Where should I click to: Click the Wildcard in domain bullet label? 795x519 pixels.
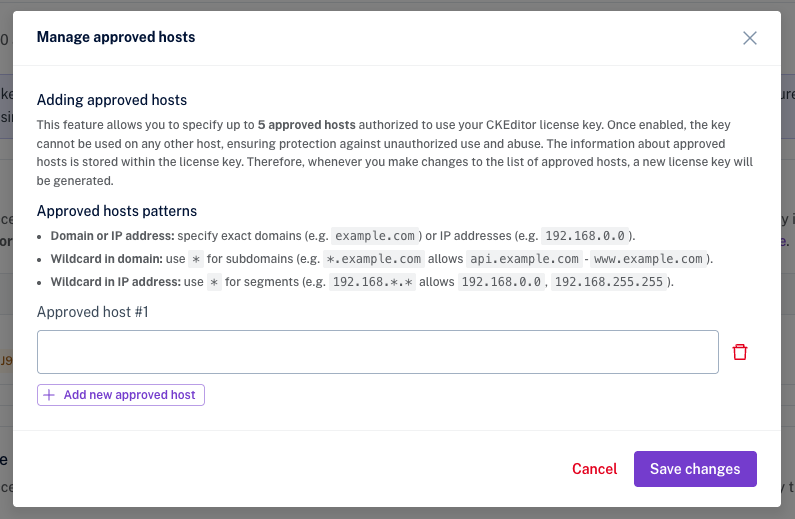click(105, 259)
